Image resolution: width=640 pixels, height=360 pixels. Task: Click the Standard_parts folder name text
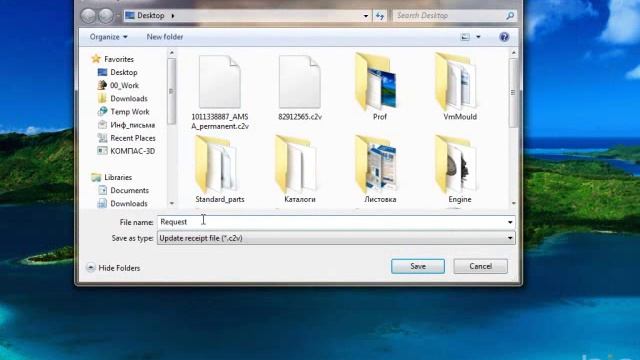[220, 199]
